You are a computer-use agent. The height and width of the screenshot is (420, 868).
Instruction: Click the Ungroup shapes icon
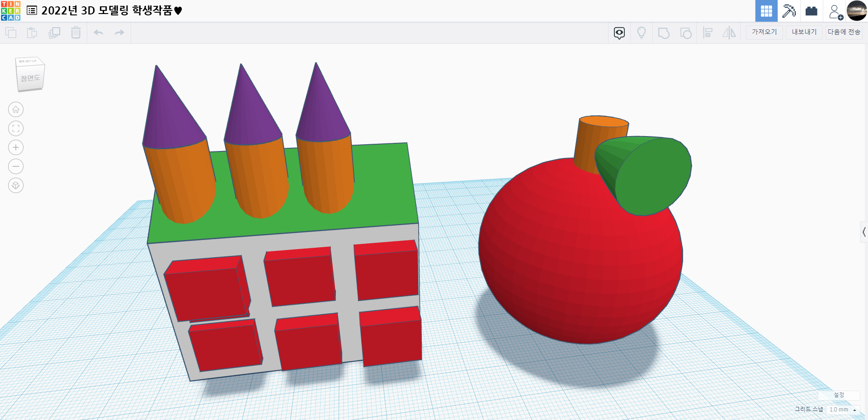686,33
